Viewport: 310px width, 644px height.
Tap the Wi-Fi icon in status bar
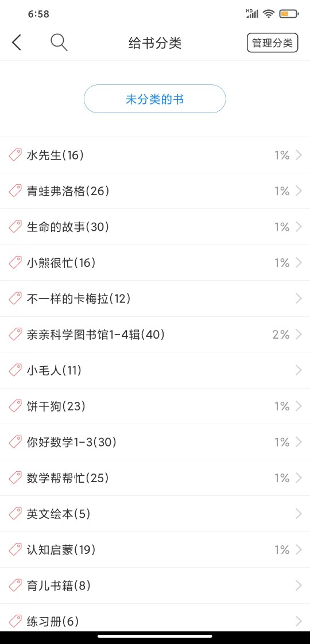[269, 14]
